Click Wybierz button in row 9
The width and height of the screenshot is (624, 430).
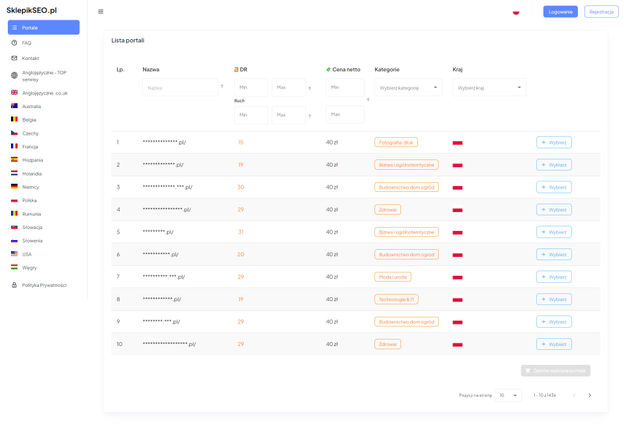554,322
